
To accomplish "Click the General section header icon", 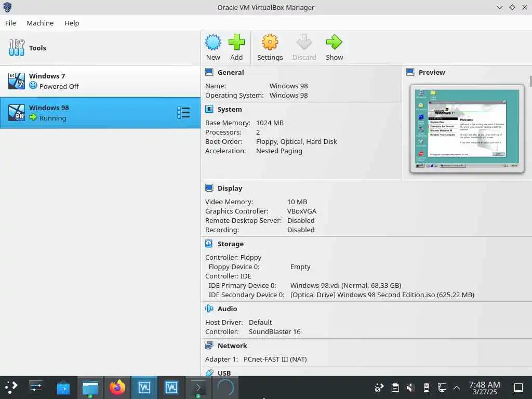I will click(x=209, y=72).
